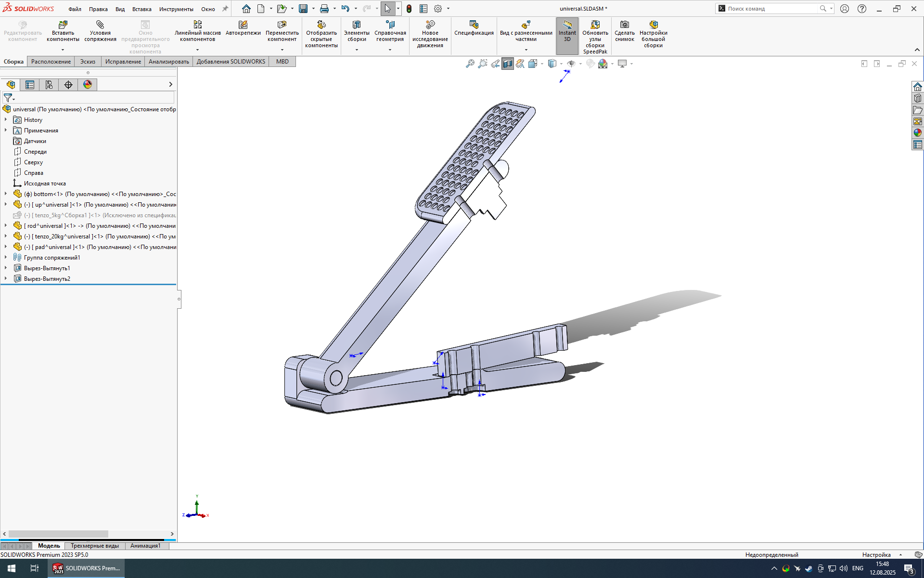Select the tenzo_20kg^universal component row
This screenshot has height=578, width=924.
click(x=94, y=236)
